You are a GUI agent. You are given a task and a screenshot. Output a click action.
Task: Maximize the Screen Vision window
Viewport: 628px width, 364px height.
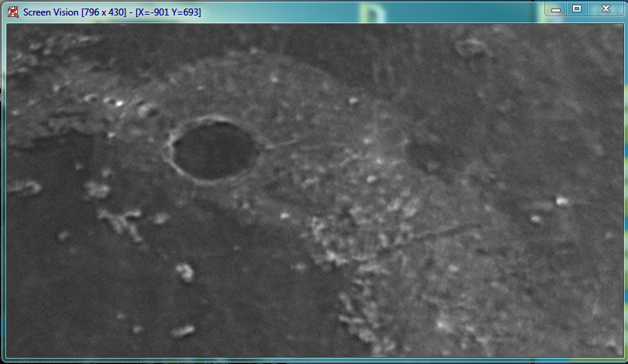click(577, 9)
